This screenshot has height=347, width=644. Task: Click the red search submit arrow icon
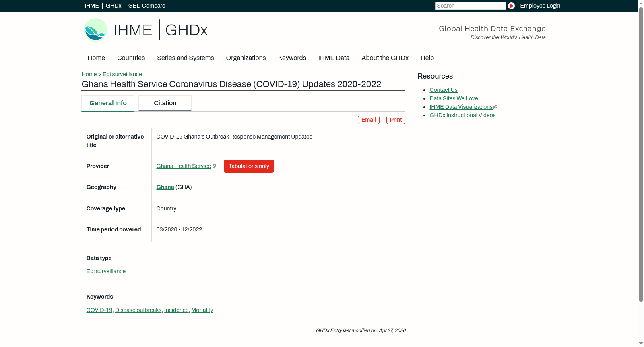coord(511,6)
